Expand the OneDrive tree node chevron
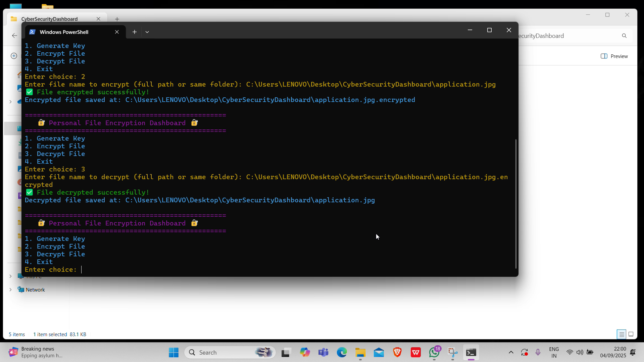 coord(10,101)
